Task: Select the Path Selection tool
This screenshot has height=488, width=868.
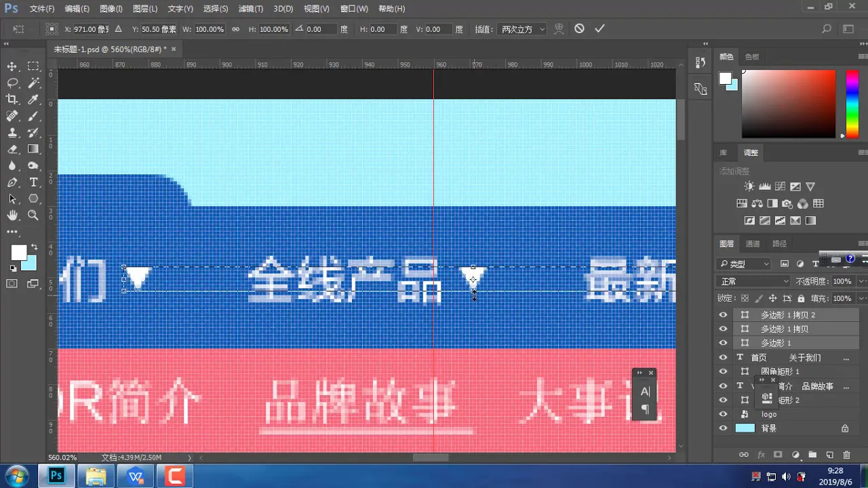Action: [12, 199]
